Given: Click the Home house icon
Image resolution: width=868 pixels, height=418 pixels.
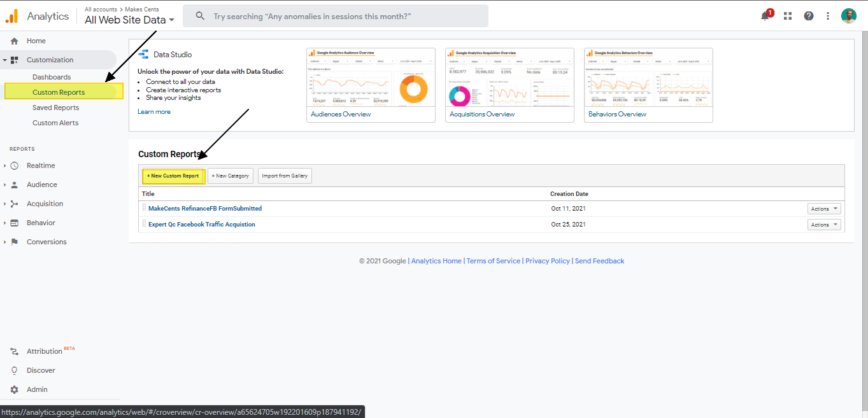Looking at the screenshot, I should (x=14, y=41).
